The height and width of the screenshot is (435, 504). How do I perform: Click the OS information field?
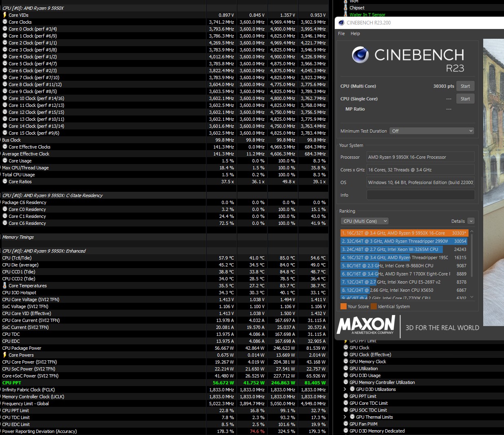(x=420, y=182)
